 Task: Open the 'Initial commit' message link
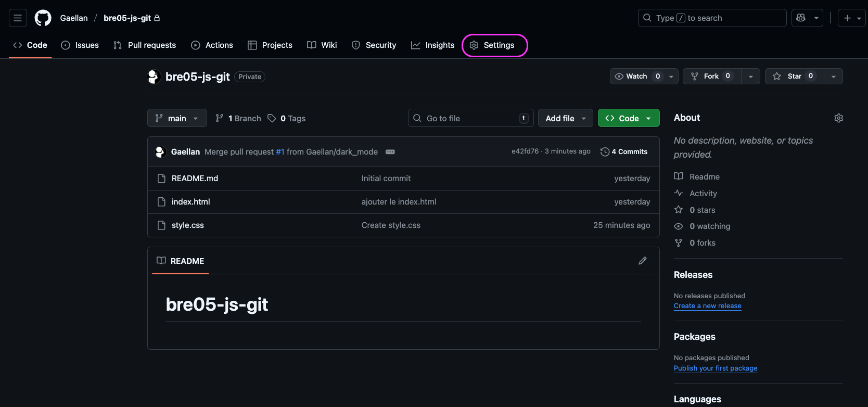coord(386,179)
